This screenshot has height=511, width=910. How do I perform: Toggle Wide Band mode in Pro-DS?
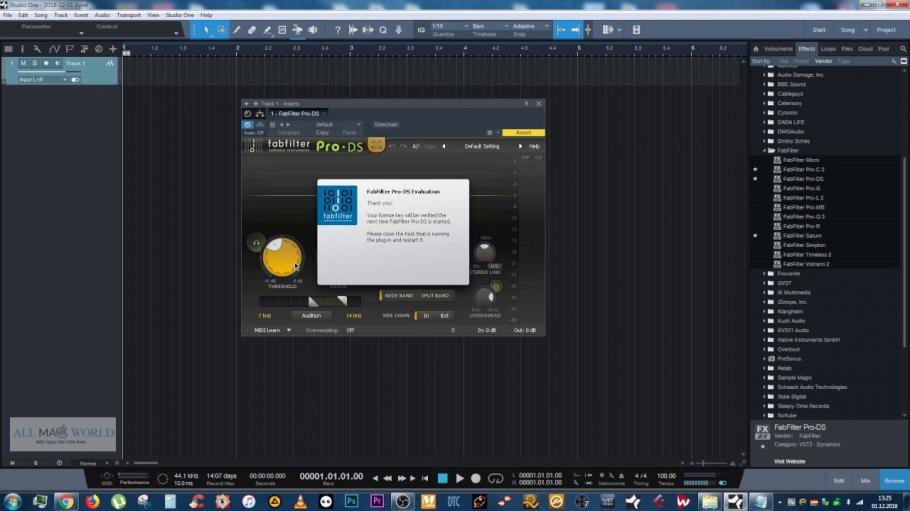(x=399, y=296)
